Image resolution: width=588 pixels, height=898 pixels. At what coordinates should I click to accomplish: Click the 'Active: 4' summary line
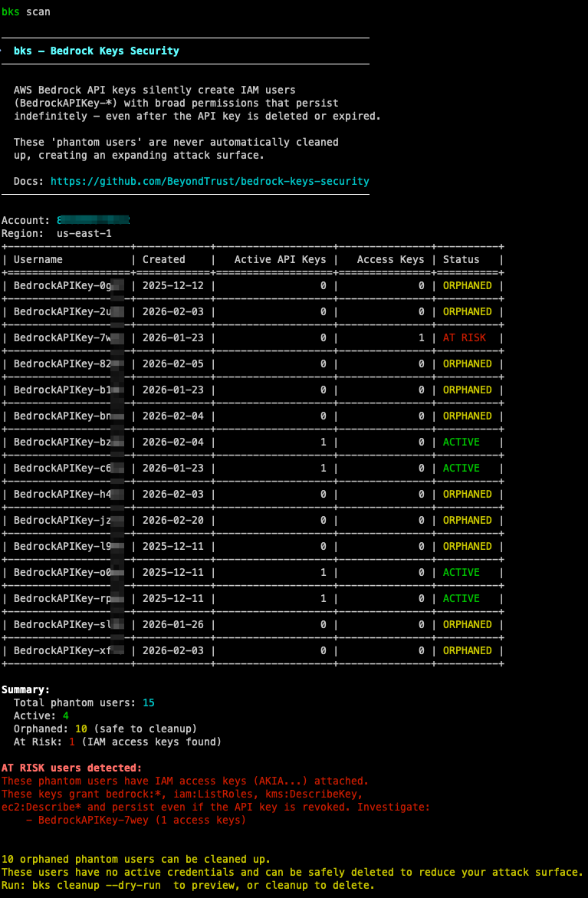point(41,716)
